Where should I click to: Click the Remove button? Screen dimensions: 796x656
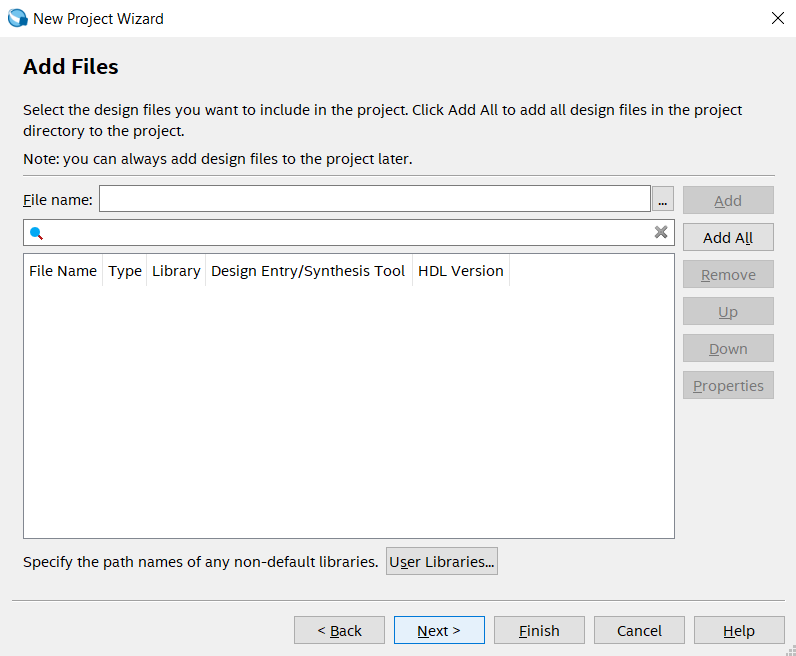728,275
